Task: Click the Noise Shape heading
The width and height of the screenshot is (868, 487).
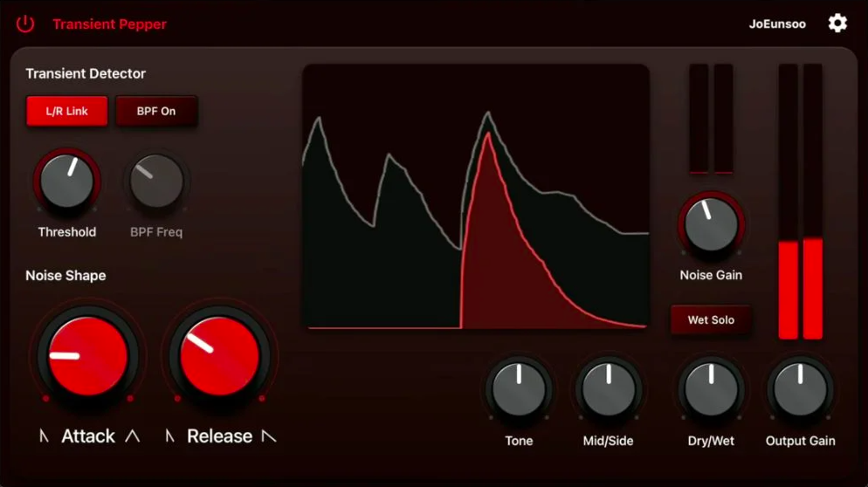Action: pos(65,275)
